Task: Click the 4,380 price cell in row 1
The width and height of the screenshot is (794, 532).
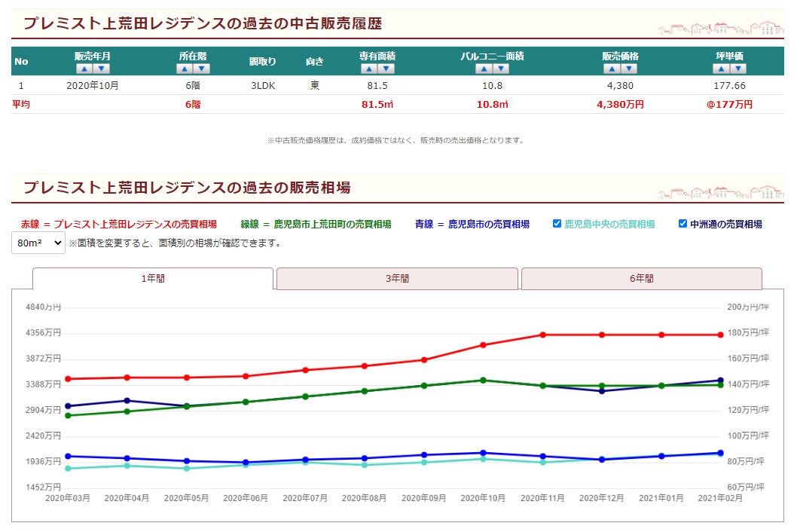Action: click(x=620, y=86)
